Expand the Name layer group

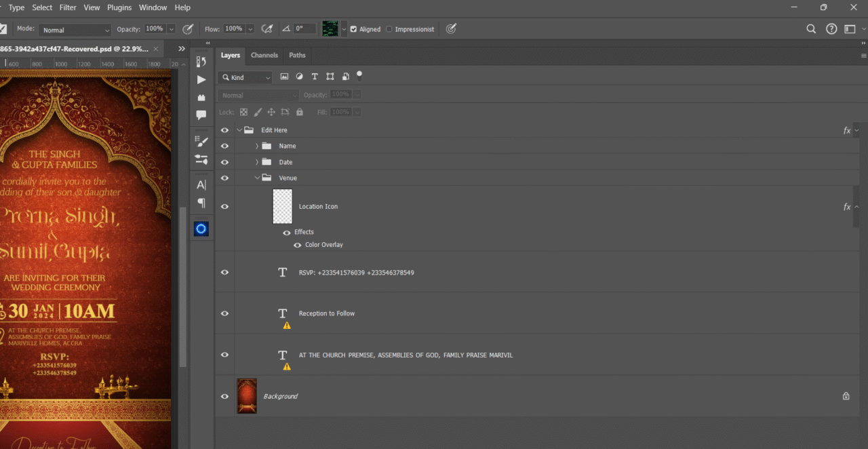point(257,146)
